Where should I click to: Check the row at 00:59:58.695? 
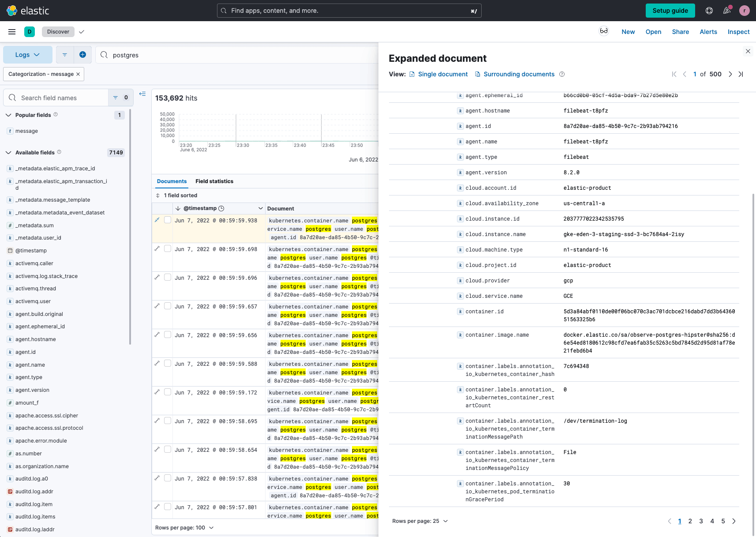click(168, 421)
